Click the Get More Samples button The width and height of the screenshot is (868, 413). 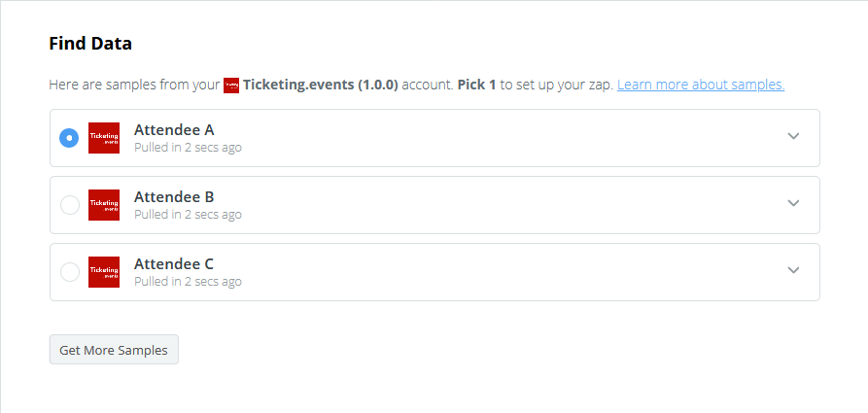[114, 350]
